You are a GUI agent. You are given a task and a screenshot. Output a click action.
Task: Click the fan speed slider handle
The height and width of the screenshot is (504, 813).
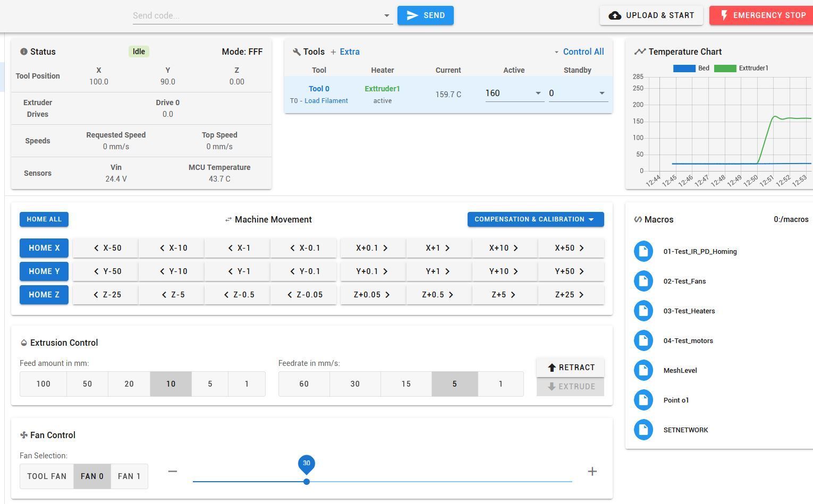click(x=307, y=482)
